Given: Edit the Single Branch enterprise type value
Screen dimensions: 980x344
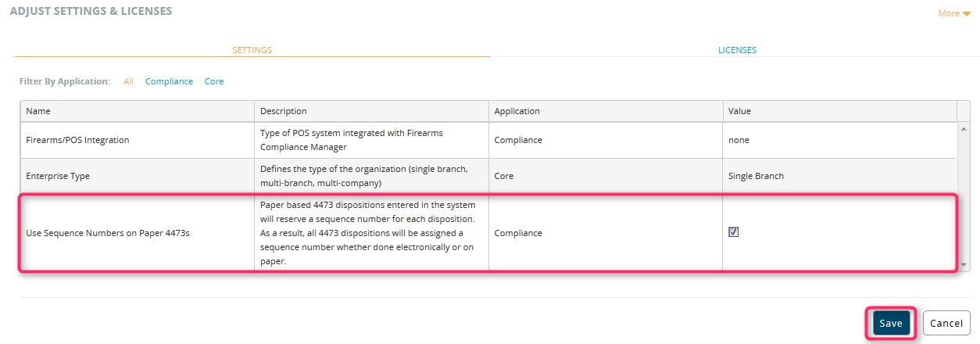Looking at the screenshot, I should point(756,176).
